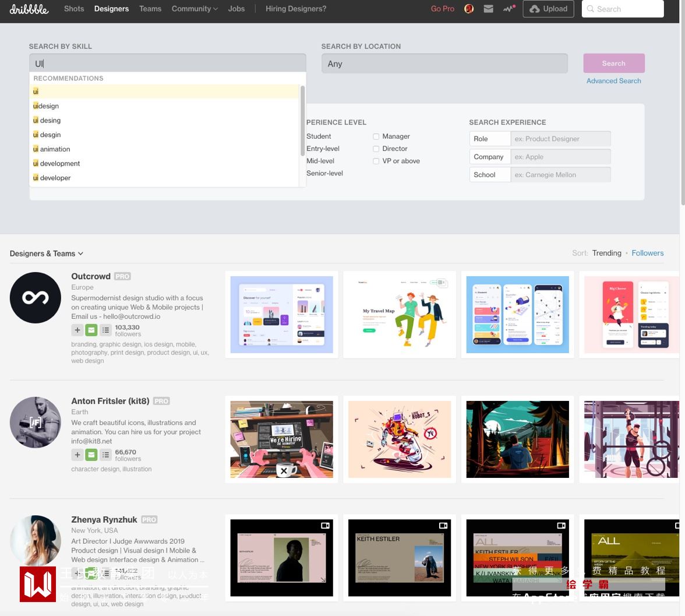
Task: Open Outcrowd's purple dashboard shot
Action: [282, 314]
